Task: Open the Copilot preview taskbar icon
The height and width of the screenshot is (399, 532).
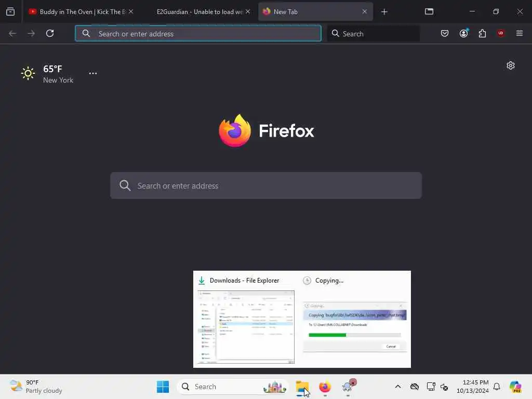Action: coord(515,387)
